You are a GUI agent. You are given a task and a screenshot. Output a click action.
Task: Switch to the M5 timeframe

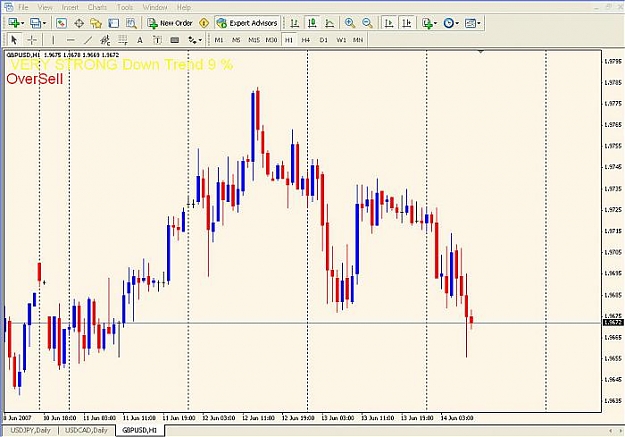(236, 40)
